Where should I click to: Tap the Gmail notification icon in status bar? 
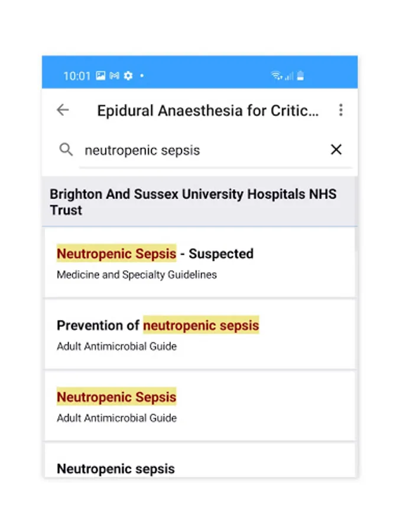click(114, 76)
